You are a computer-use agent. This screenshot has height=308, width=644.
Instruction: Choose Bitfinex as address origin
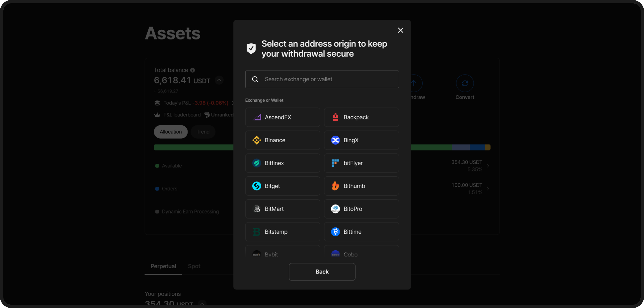click(x=283, y=163)
